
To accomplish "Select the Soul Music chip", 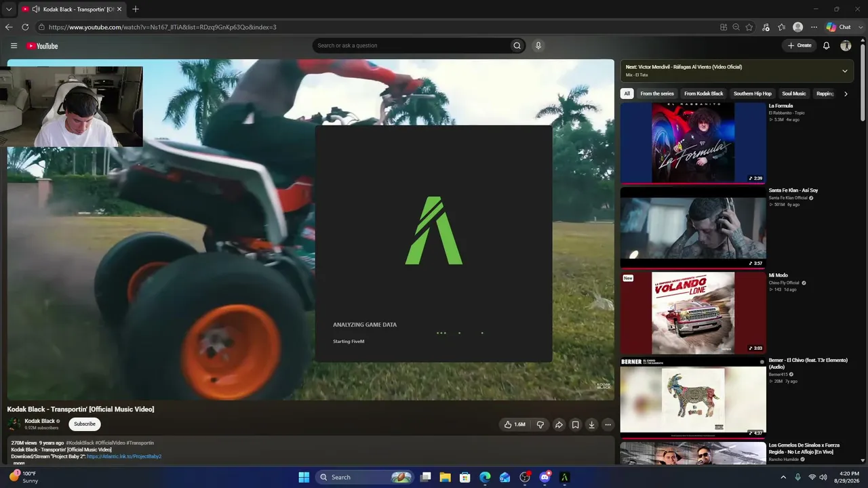I will (x=794, y=94).
